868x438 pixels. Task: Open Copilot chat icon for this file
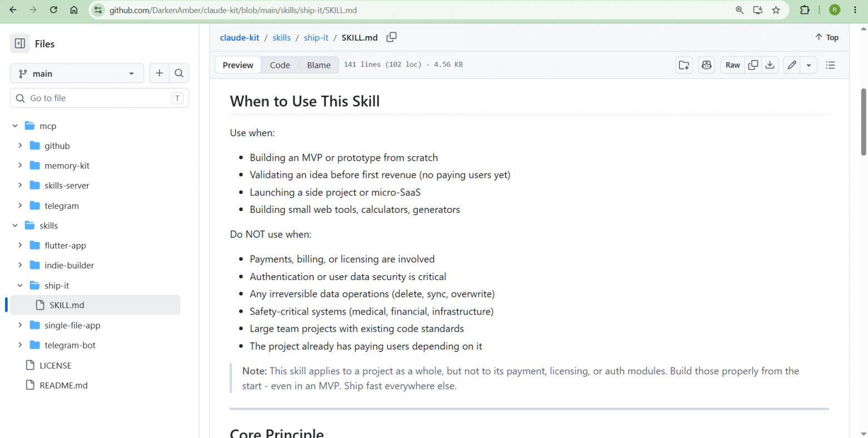[x=707, y=65]
